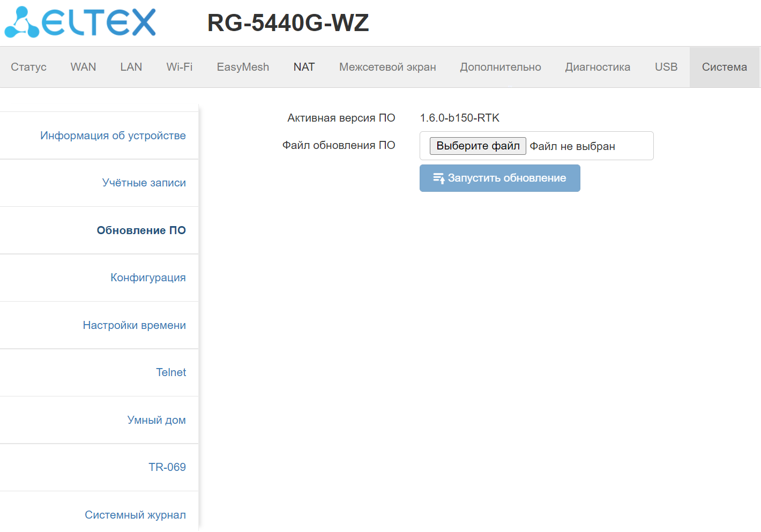Start update with Запустить обновление button
This screenshot has width=761, height=532.
click(500, 178)
